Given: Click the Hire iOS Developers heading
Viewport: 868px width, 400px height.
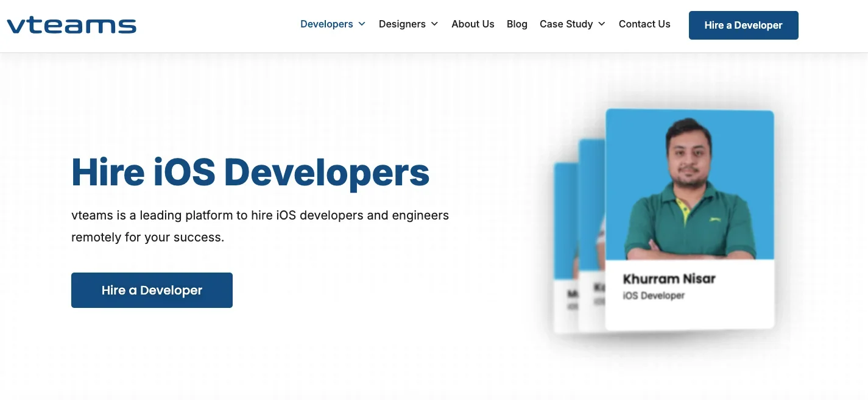Looking at the screenshot, I should pyautogui.click(x=250, y=172).
